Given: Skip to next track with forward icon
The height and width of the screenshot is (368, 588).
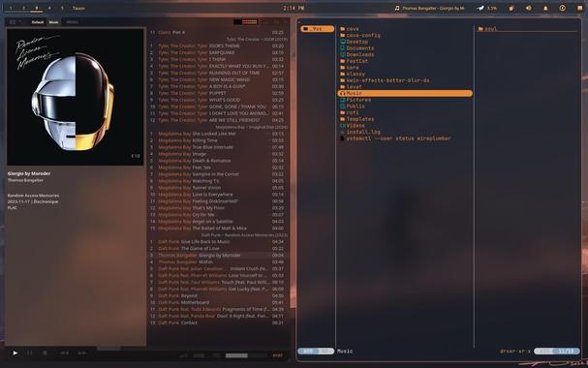Looking at the screenshot, I should 81,353.
